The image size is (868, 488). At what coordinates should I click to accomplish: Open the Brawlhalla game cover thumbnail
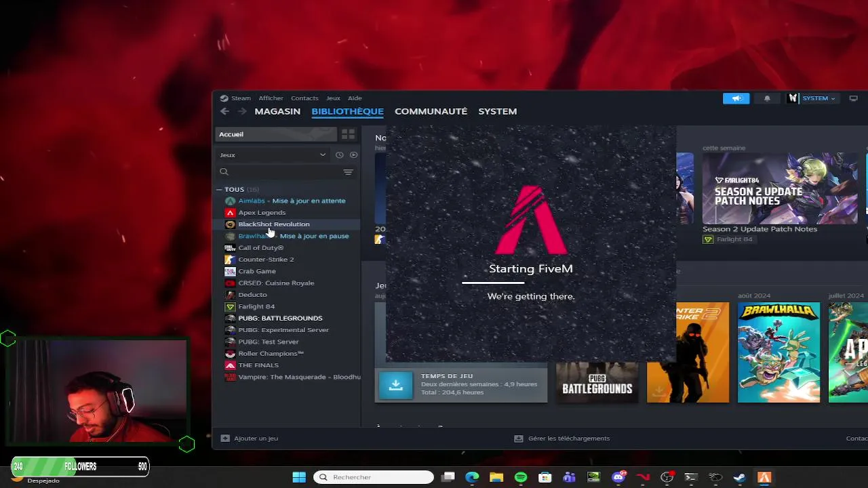778,352
